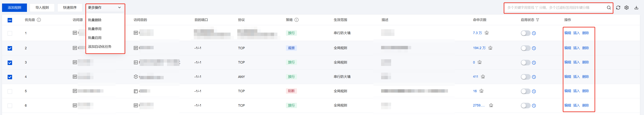644x115 pixels.
Task: Click the download export icon
Action: tap(636, 8)
